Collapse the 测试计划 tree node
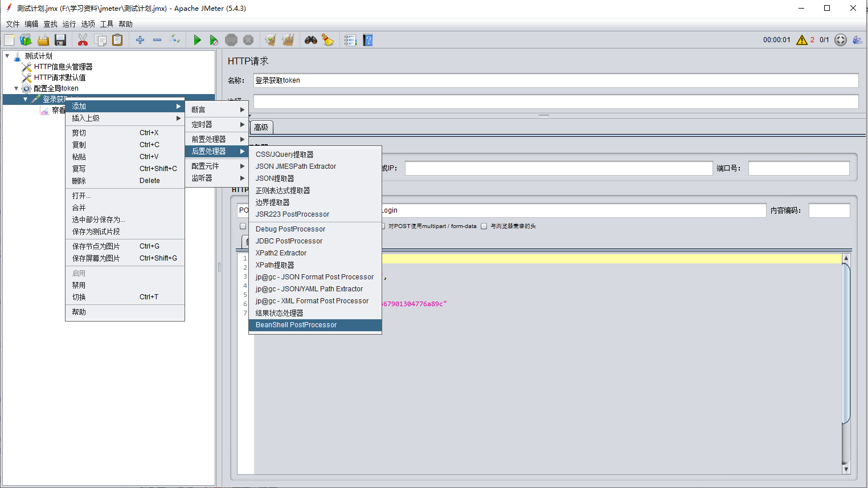This screenshot has height=488, width=868. [x=7, y=56]
